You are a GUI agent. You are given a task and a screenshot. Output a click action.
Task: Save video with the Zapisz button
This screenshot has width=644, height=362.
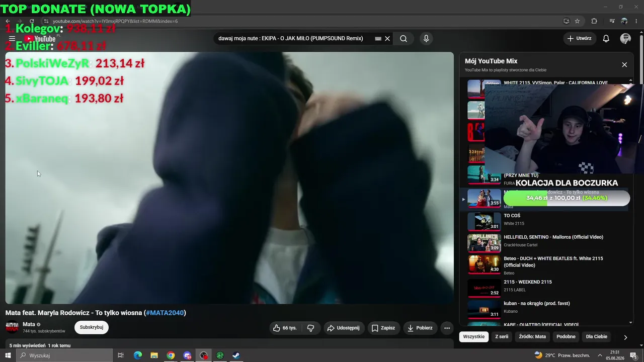(383, 328)
